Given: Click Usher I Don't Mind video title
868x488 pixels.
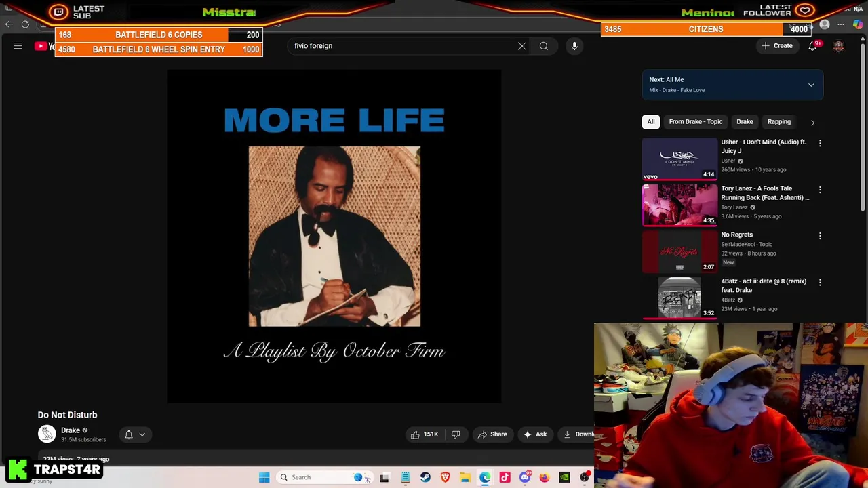Looking at the screenshot, I should pos(764,146).
